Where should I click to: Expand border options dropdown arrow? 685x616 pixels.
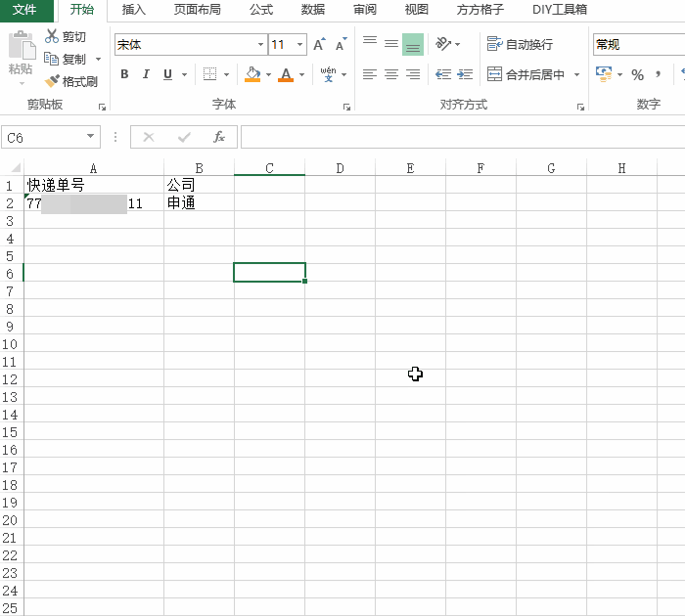(x=226, y=74)
